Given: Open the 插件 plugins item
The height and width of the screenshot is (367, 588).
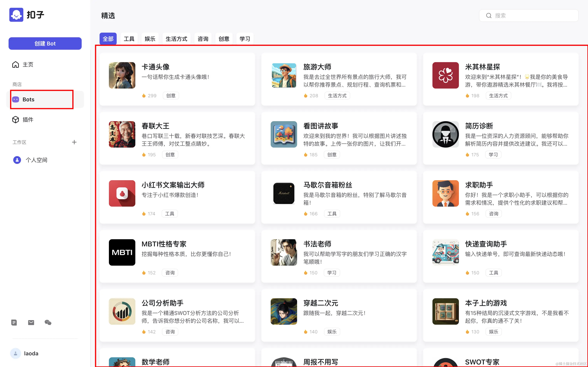Looking at the screenshot, I should 28,120.
